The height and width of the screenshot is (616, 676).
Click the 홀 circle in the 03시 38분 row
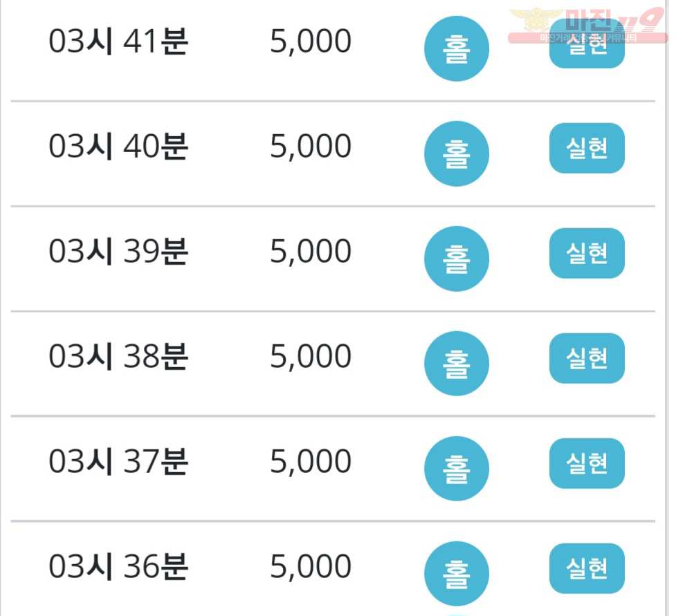(x=457, y=364)
